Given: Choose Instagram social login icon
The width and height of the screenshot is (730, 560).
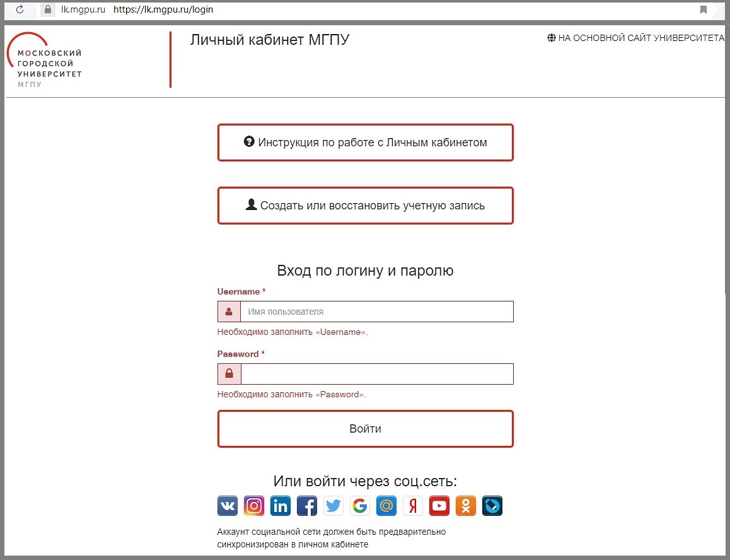Looking at the screenshot, I should coord(254,506).
